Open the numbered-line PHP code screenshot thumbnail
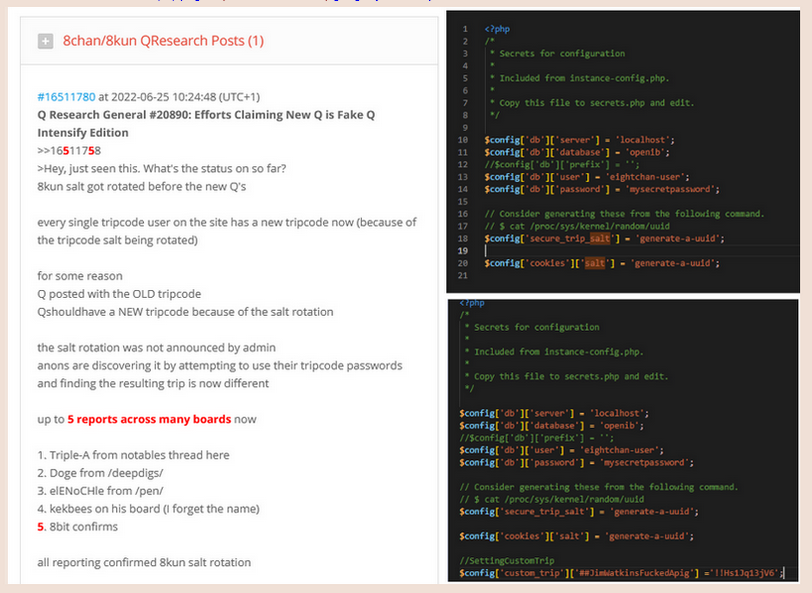Viewport: 812px width, 593px height. coord(623,152)
